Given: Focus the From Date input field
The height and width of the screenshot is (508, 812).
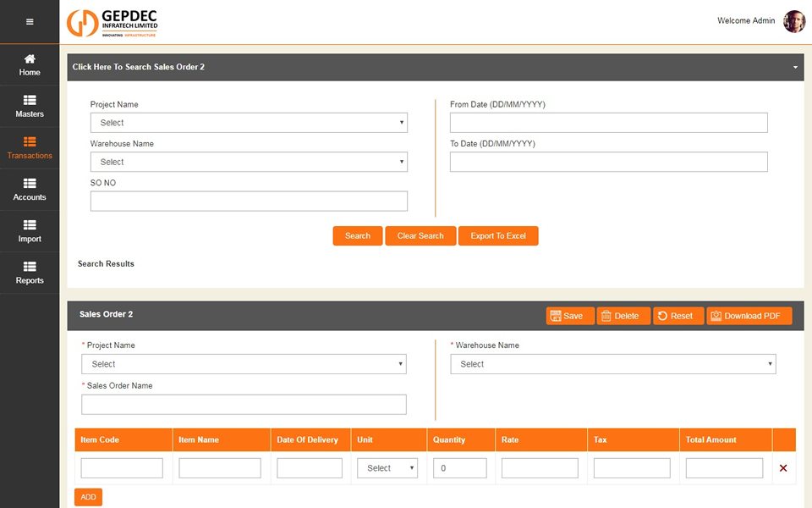Looking at the screenshot, I should [608, 123].
